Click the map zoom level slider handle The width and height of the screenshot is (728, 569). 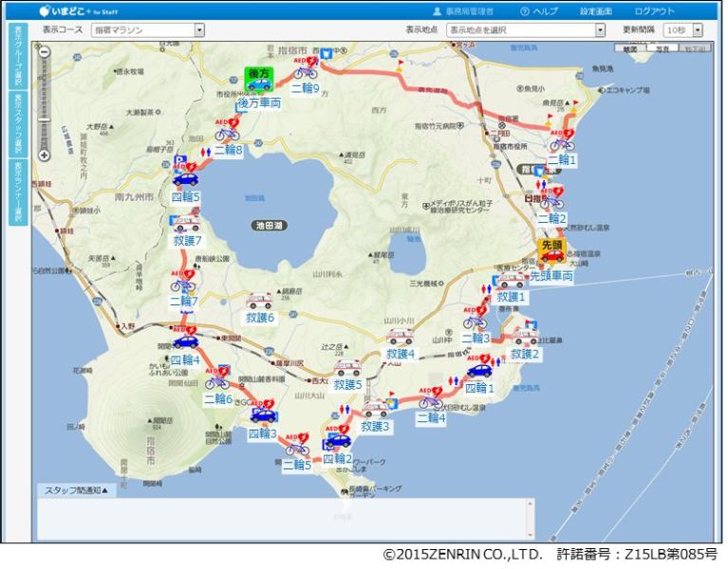click(x=44, y=119)
